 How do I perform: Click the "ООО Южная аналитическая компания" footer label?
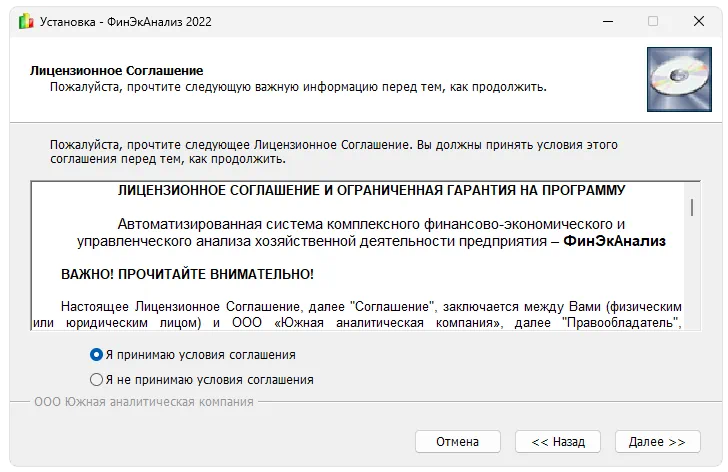tap(144, 401)
